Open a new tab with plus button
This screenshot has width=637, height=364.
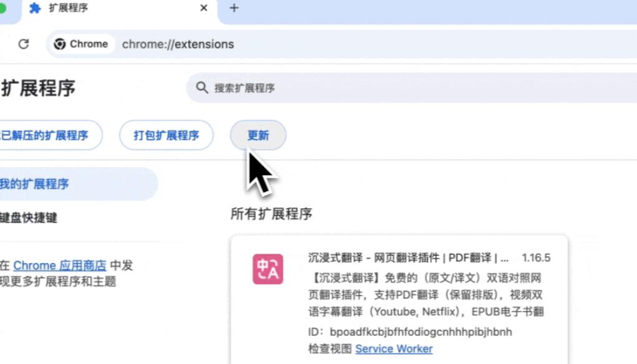(234, 8)
